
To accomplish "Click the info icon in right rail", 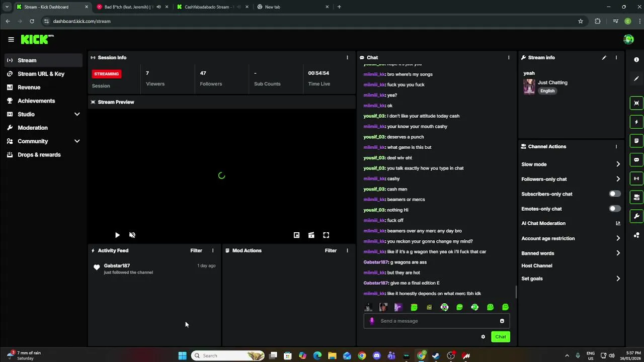I will pyautogui.click(x=636, y=60).
